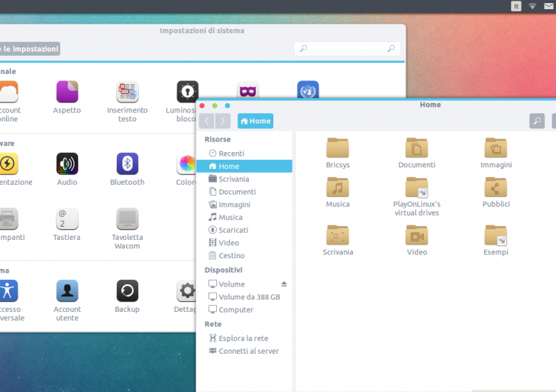
Task: Select Cestino in the sidebar
Action: click(x=231, y=256)
